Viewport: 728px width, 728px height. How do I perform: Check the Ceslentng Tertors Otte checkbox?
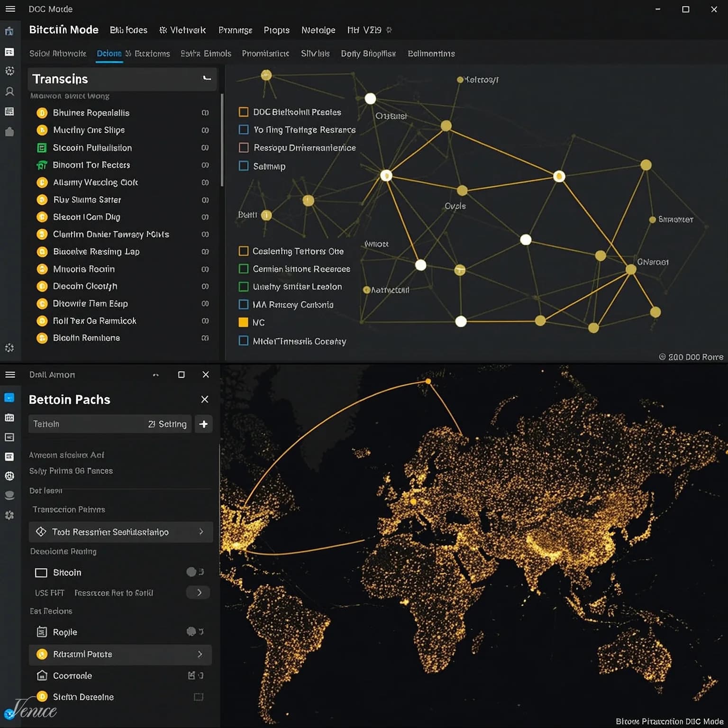[244, 251]
